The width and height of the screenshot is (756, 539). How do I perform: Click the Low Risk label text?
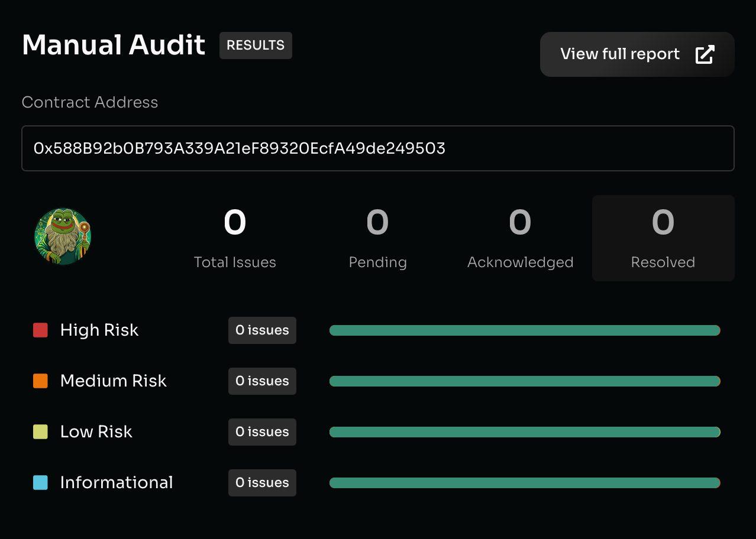pyautogui.click(x=96, y=431)
